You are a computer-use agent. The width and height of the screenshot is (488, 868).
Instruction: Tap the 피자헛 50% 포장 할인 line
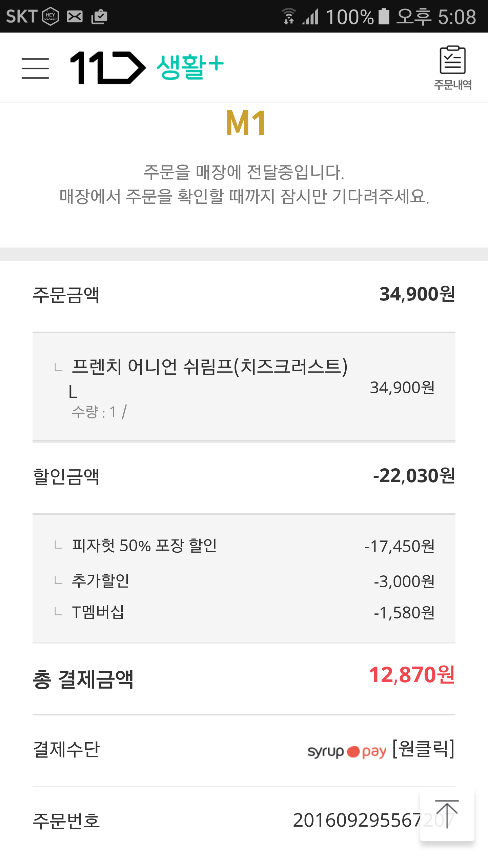click(x=144, y=546)
